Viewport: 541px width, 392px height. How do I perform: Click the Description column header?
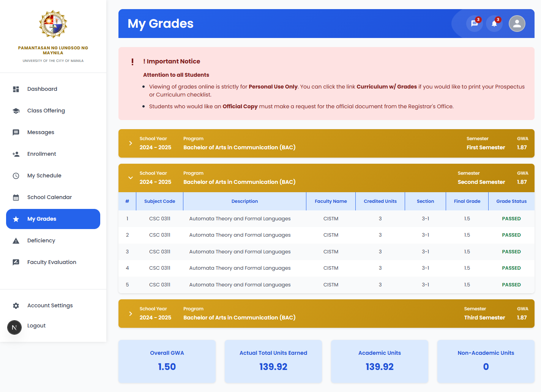[244, 201]
